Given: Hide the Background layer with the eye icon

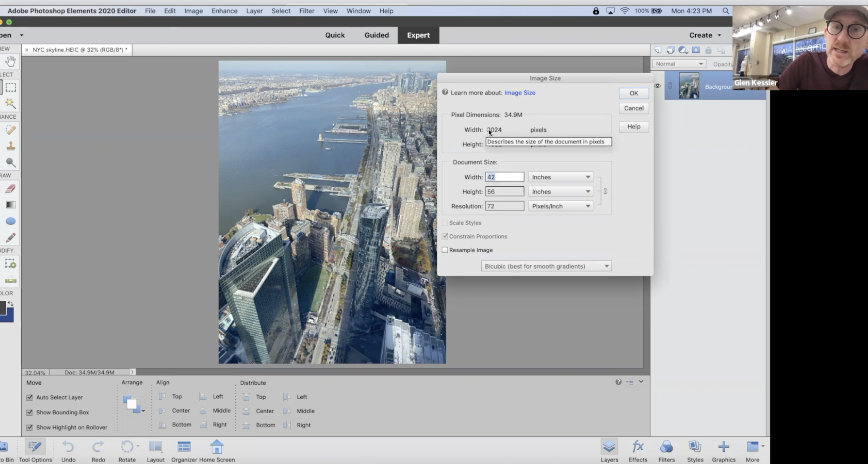Looking at the screenshot, I should tap(657, 86).
